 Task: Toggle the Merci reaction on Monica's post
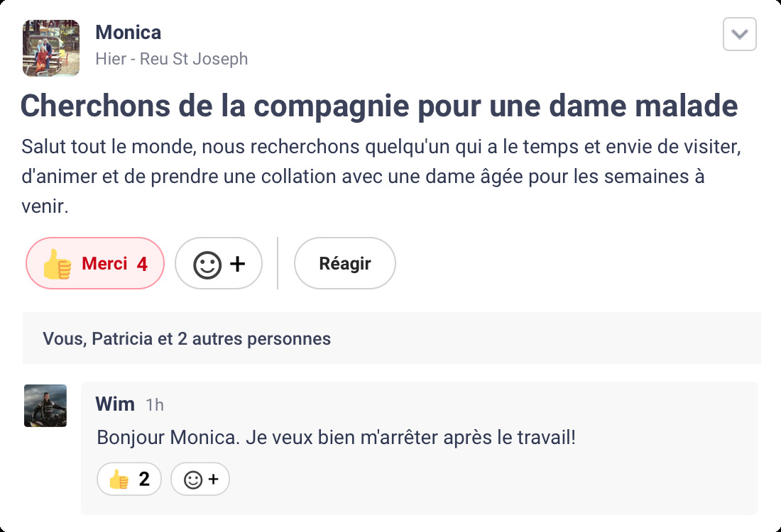tap(95, 263)
